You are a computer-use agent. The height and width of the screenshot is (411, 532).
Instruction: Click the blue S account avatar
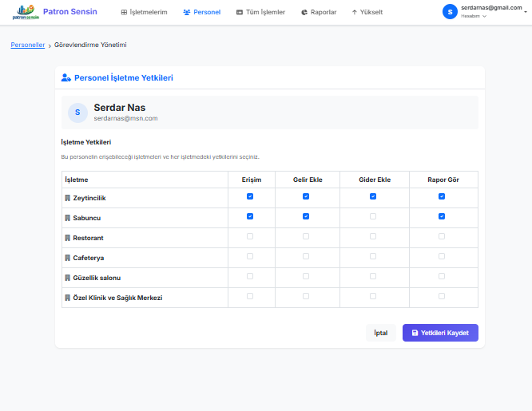(450, 12)
